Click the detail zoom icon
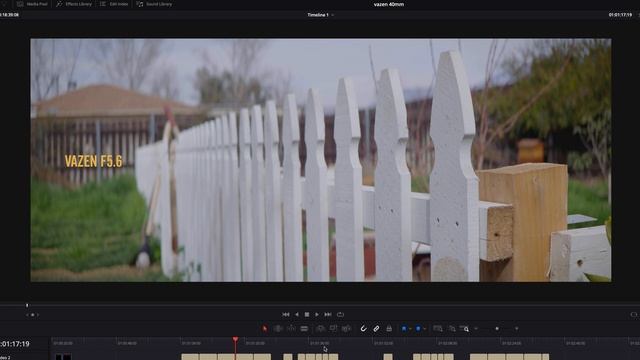The height and width of the screenshot is (360, 640). [452, 329]
